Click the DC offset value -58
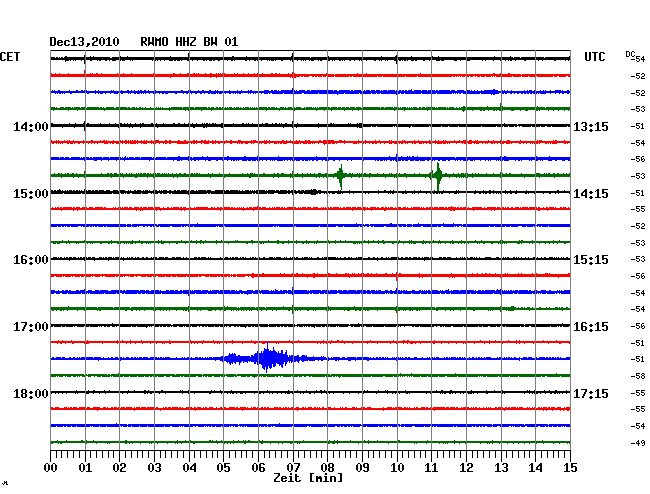The image size is (650, 494). tap(638, 376)
